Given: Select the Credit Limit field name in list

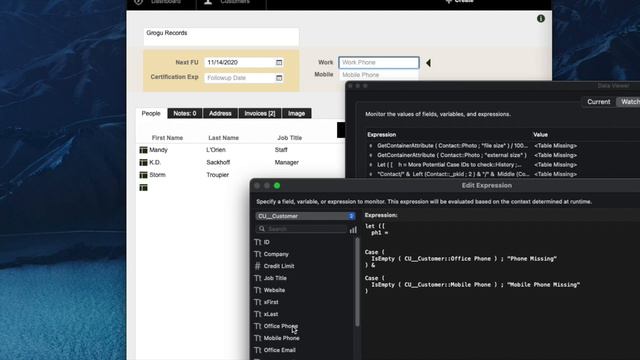Looking at the screenshot, I should click(x=279, y=266).
